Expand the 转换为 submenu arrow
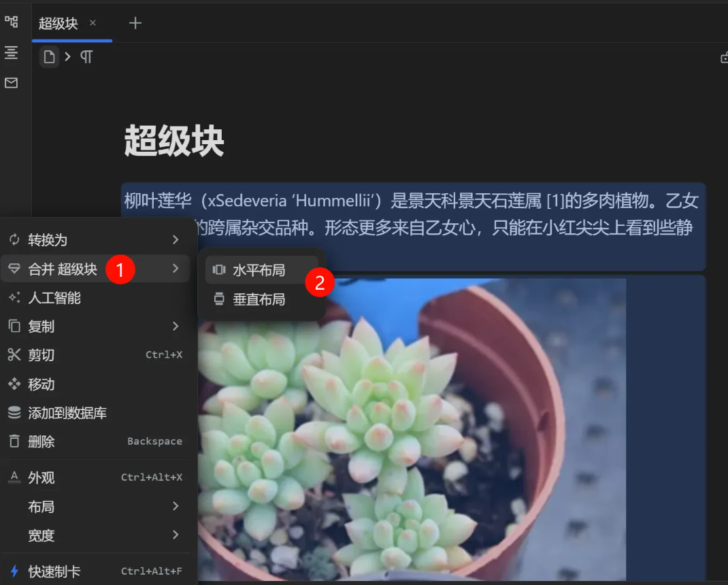The width and height of the screenshot is (728, 585). [x=176, y=240]
